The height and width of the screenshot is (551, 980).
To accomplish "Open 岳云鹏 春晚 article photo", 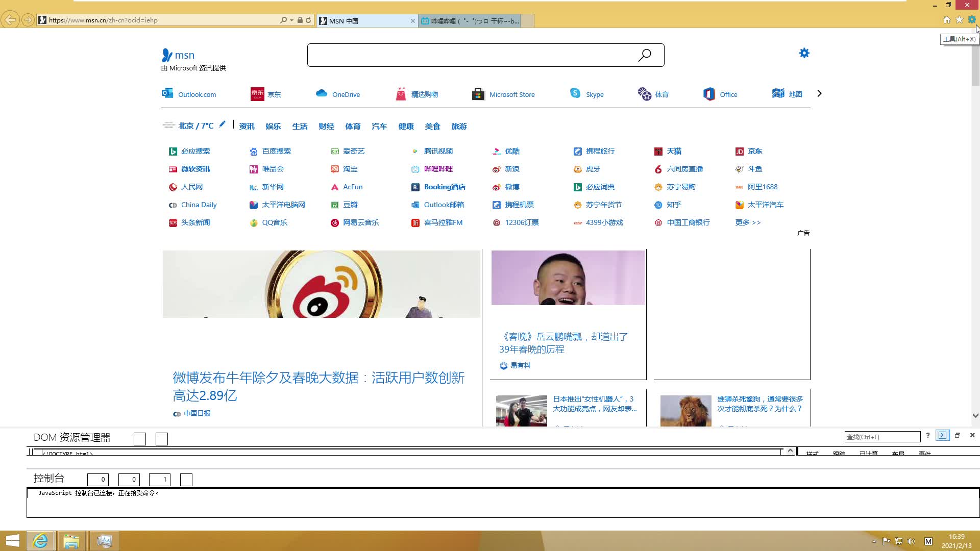I will click(568, 278).
